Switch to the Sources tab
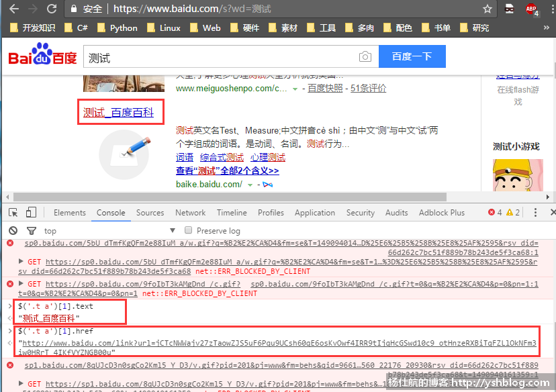Screen dimensions: 556x392 coord(150,213)
